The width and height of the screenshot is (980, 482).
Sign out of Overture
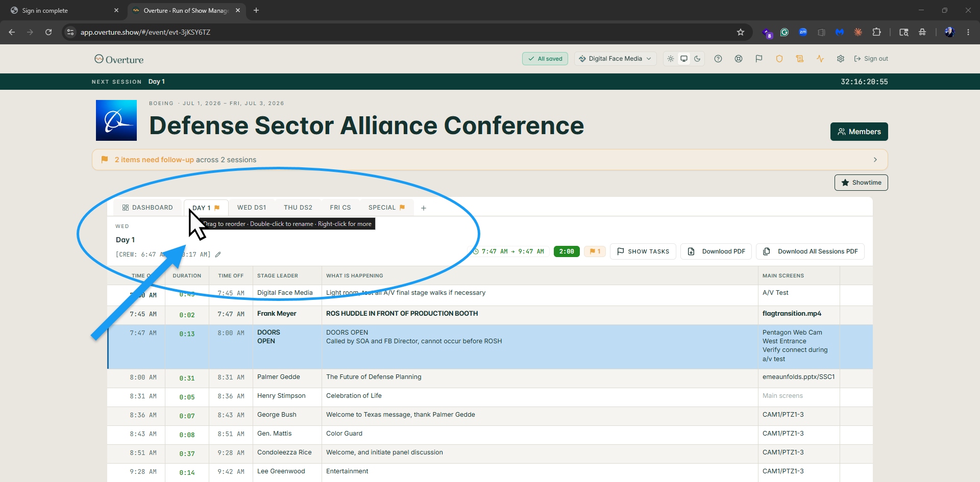coord(871,59)
